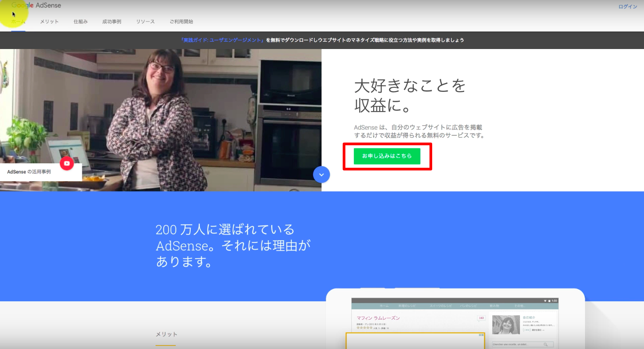The image size is (644, 349).
Task: Play the red YouTube video icon
Action: coord(67,163)
